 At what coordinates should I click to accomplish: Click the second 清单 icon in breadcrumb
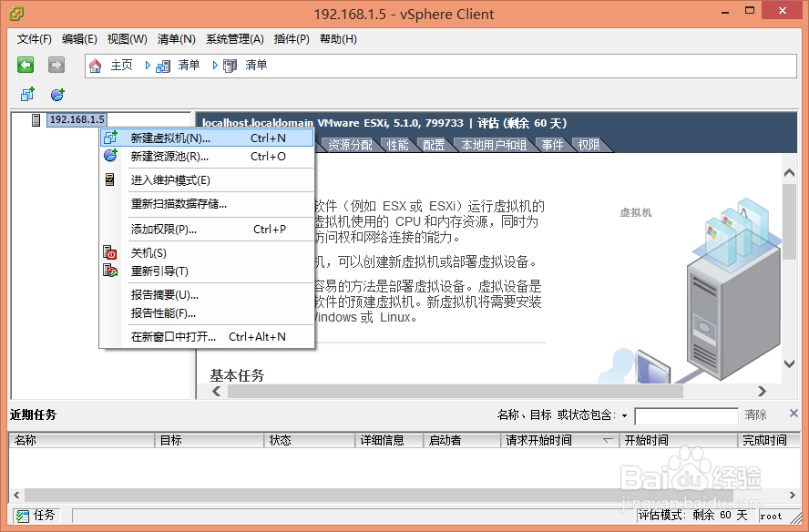tap(230, 66)
